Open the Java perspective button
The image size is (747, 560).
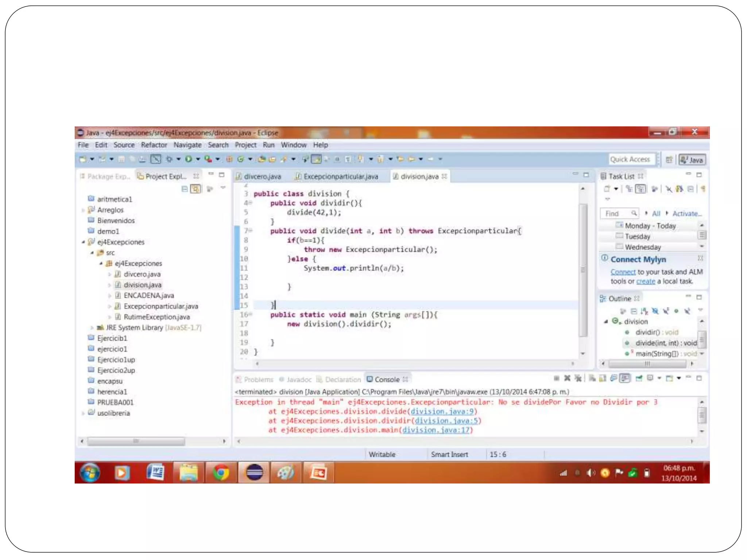point(692,160)
